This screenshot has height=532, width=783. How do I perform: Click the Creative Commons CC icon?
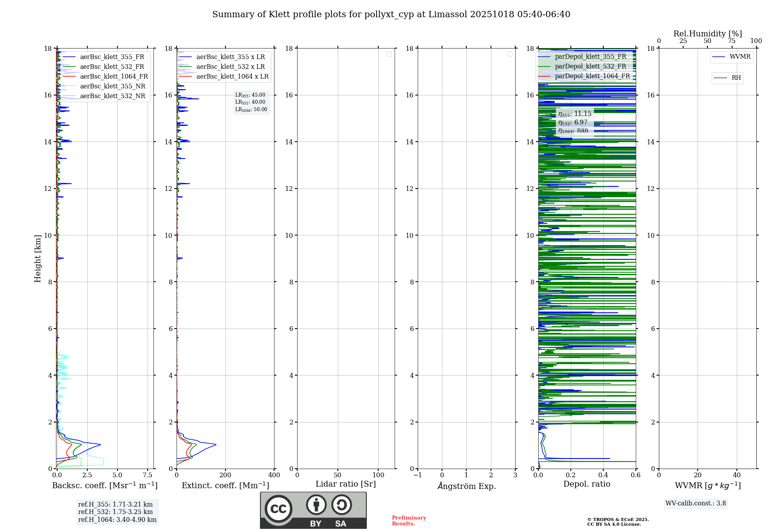[278, 509]
